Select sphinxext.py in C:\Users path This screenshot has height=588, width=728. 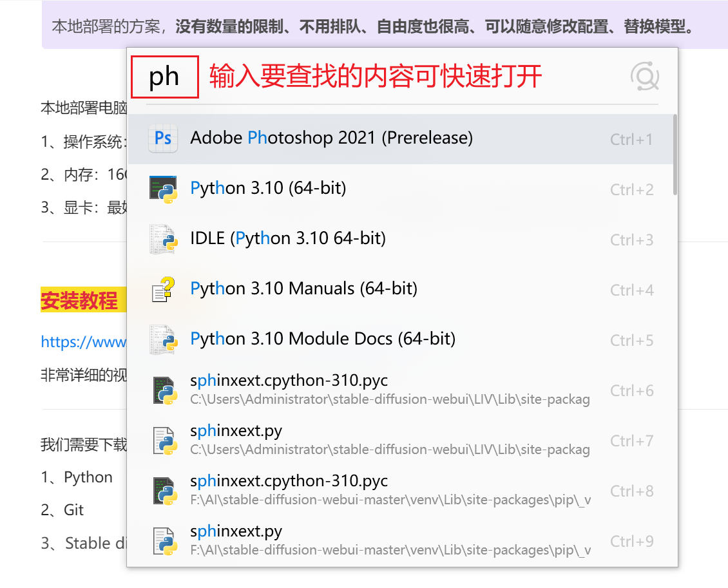[x=400, y=440]
